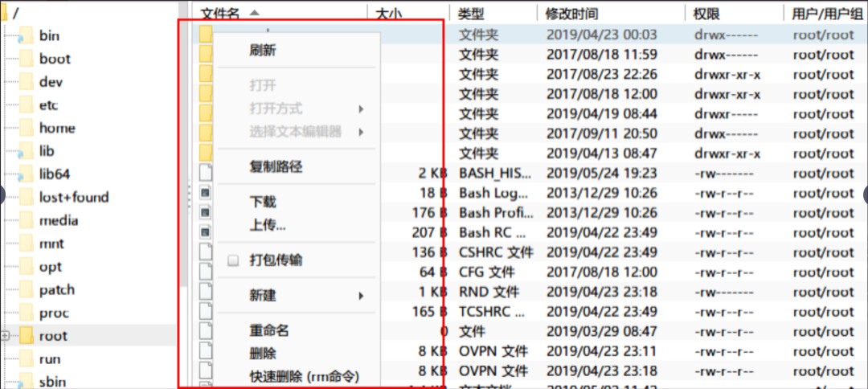The image size is (868, 389).
Task: Click the lost+found folder icon
Action: tap(26, 197)
